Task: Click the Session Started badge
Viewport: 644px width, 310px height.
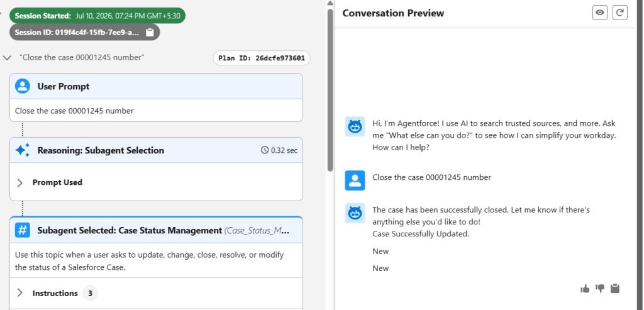Action: click(x=97, y=16)
